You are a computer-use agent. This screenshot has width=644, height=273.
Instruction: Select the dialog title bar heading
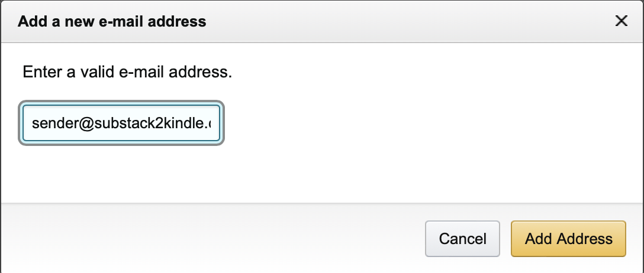tap(112, 22)
